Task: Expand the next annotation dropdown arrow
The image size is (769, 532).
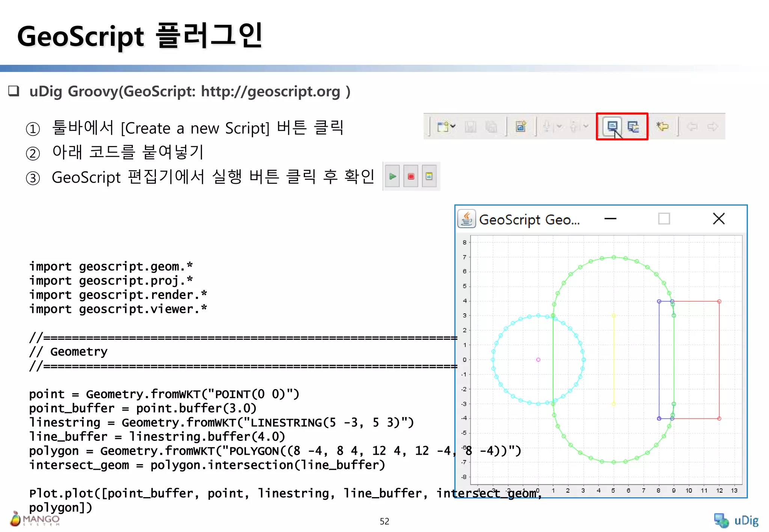Action: point(559,126)
